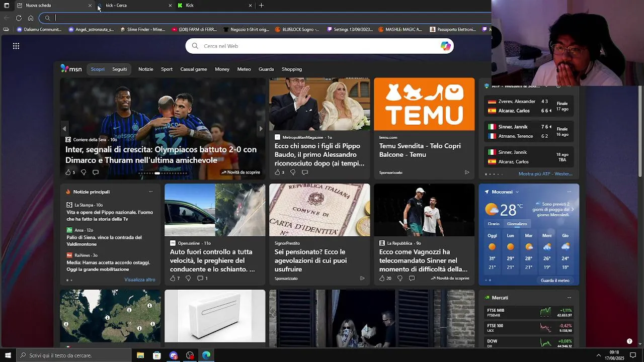This screenshot has width=644, height=362.
Task: Dislike the Vagnozzi Sinner article
Action: [400, 278]
